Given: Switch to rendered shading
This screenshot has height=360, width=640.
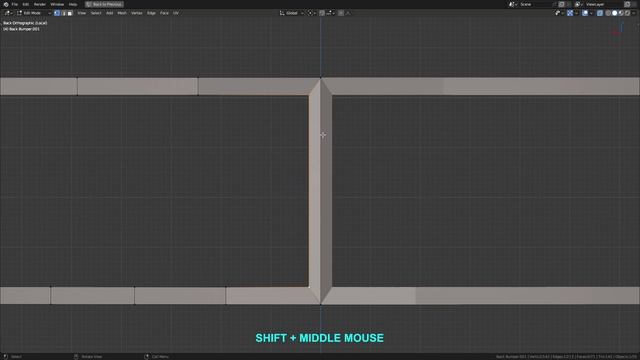Looking at the screenshot, I should 627,13.
